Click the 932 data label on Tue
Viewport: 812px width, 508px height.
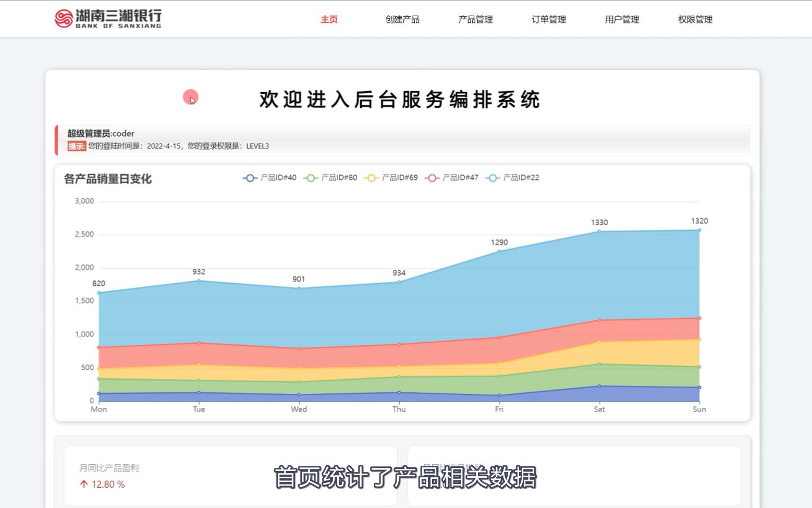point(199,272)
